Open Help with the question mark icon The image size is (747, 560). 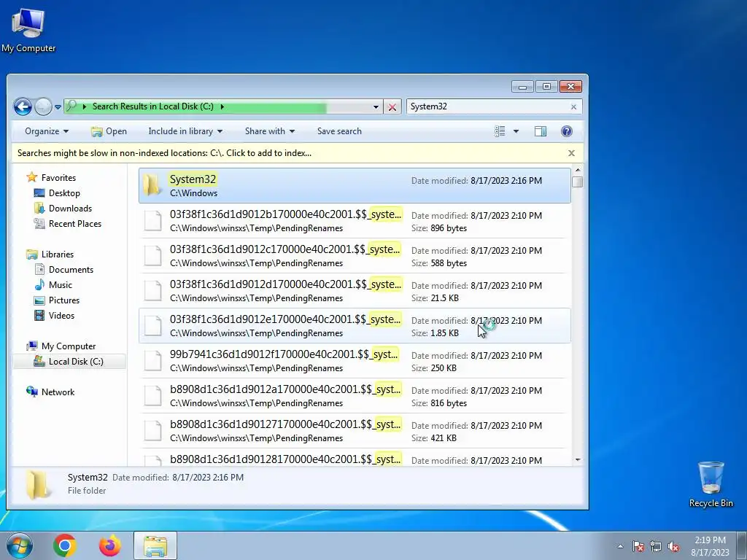[x=566, y=131]
